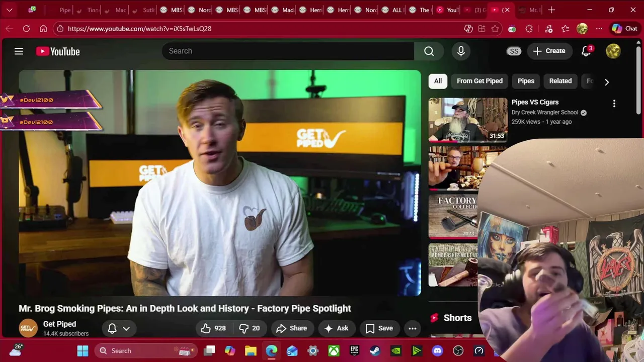Open Windows Settings gear on taskbar
644x362 pixels.
313,350
